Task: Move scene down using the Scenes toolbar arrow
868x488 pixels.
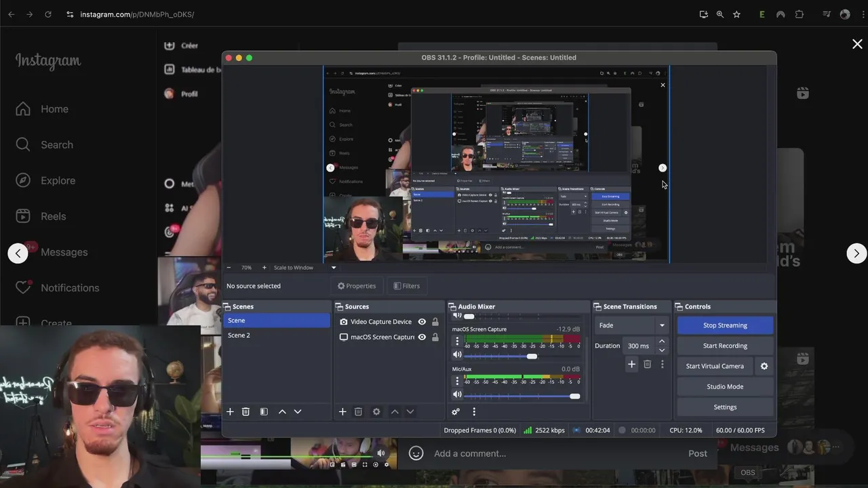Action: 297,411
